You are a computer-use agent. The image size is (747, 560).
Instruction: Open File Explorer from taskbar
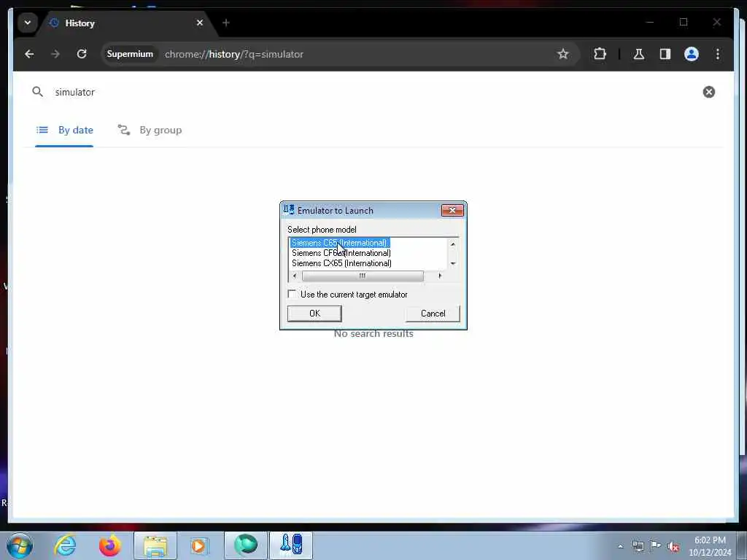[x=155, y=545]
